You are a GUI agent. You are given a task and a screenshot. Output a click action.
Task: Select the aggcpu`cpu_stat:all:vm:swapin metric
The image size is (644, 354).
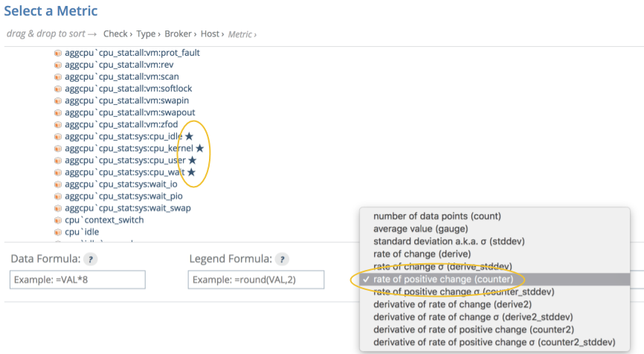[127, 100]
